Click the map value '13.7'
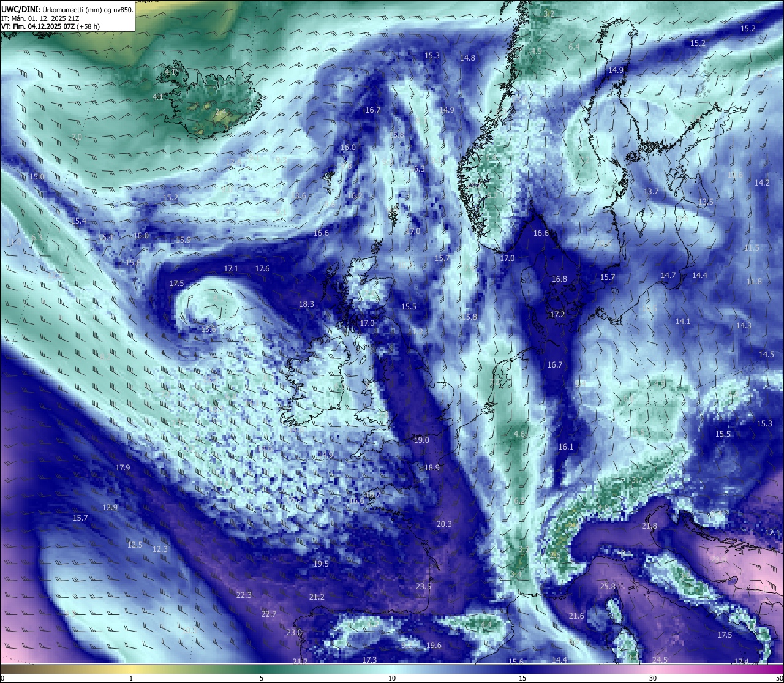Image resolution: width=784 pixels, height=683 pixels. click(x=651, y=191)
